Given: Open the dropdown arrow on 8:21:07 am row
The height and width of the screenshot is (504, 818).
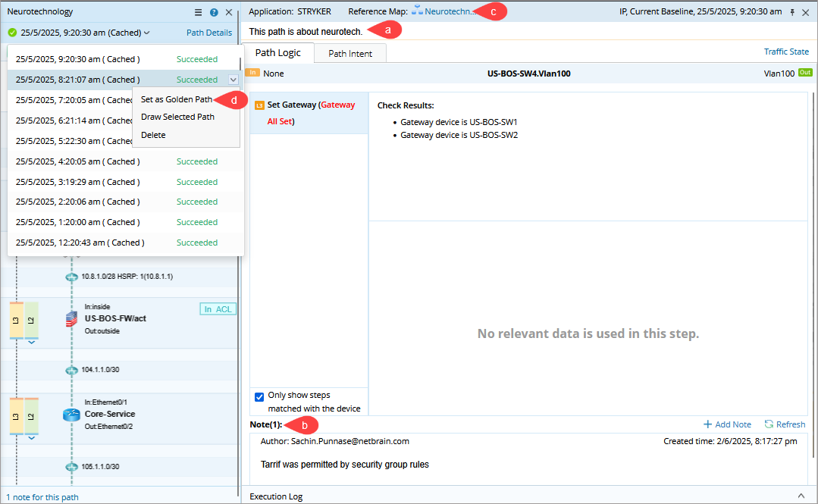Looking at the screenshot, I should pos(233,80).
